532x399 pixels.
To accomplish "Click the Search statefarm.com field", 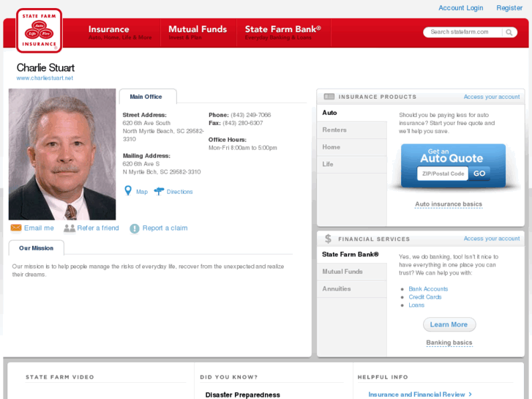I will tap(462, 32).
